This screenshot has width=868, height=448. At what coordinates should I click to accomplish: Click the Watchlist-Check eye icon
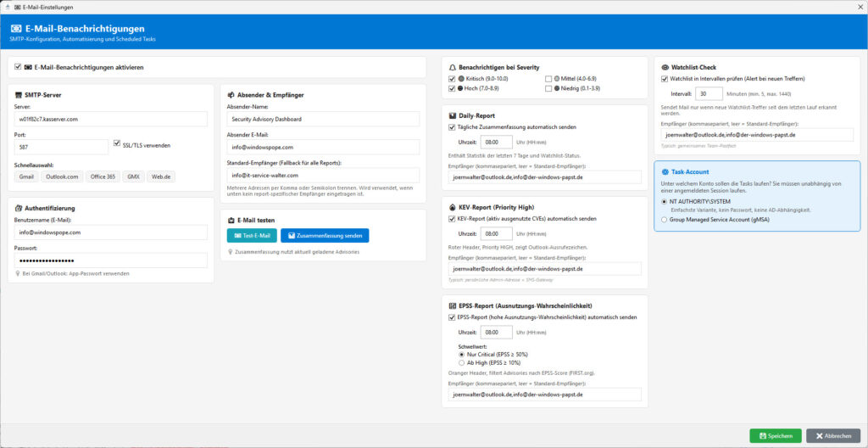[665, 67]
